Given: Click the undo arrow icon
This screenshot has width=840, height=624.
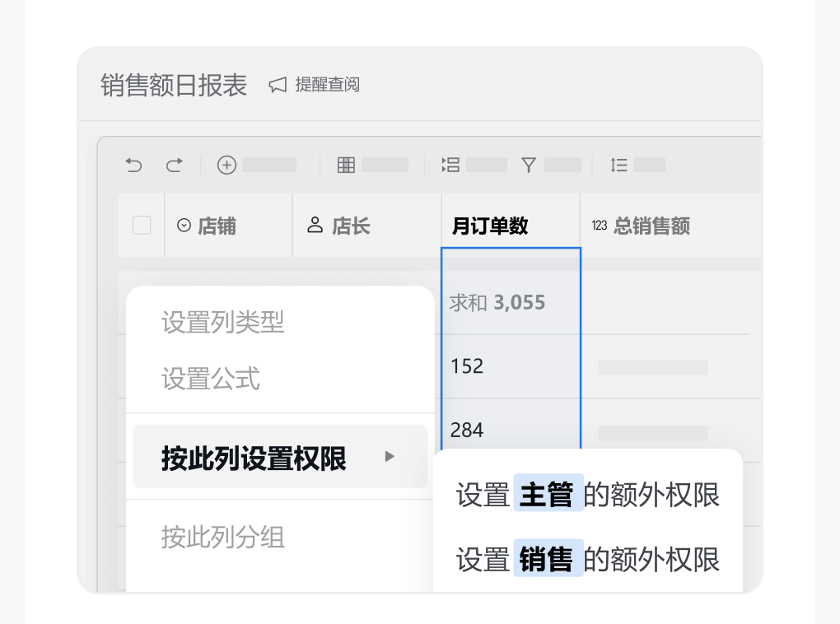Looking at the screenshot, I should pyautogui.click(x=133, y=165).
